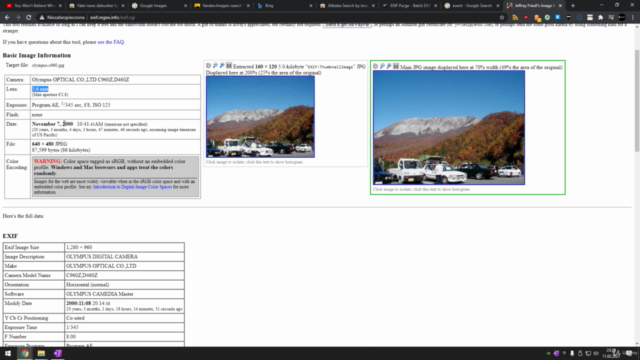This screenshot has width=640, height=360.
Task: Click the page vertical scrollbar
Action: (x=636, y=100)
